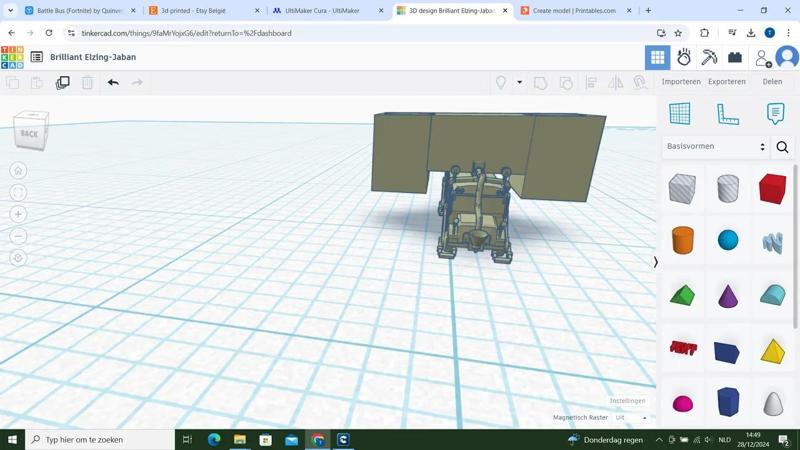Open the account profile avatar

[787, 57]
